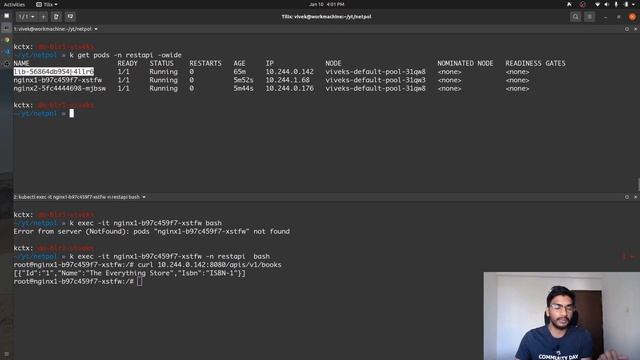Click the NOMINATED NODE column header
This screenshot has width=640, height=360.
tap(465, 63)
